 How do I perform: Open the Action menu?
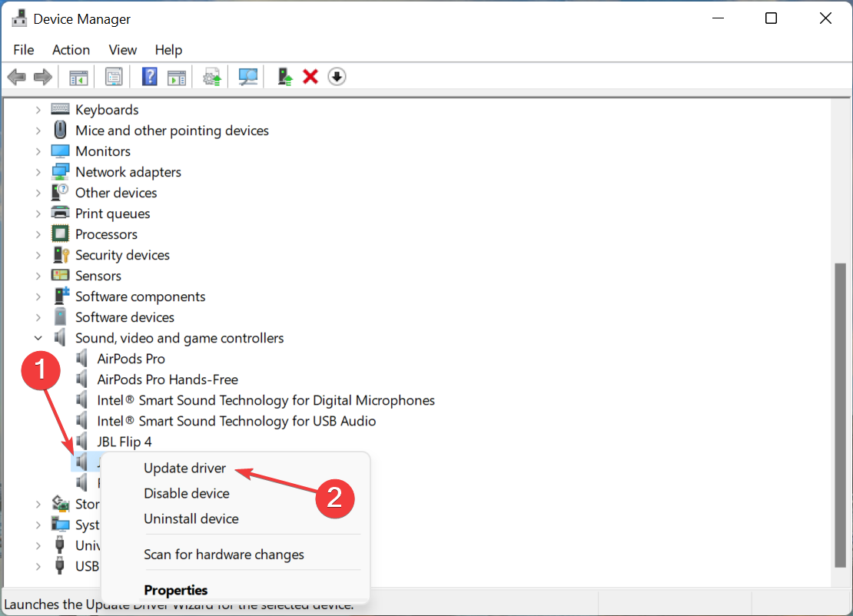pos(71,50)
